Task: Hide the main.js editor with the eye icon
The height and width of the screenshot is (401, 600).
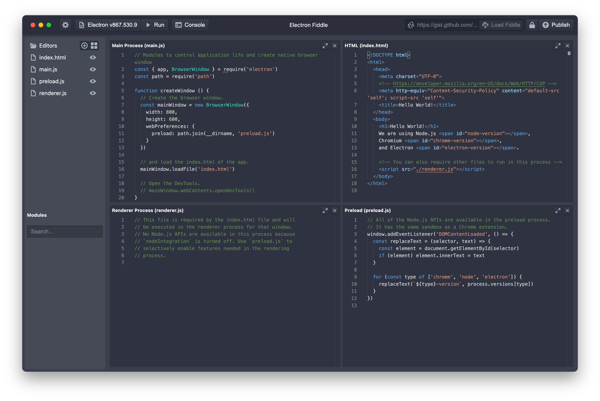Action: [x=93, y=70]
